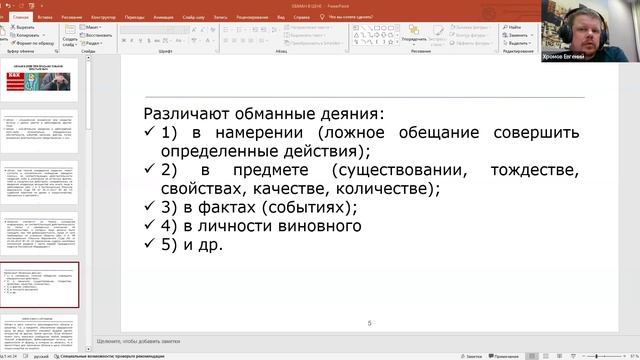Viewport: 640px width, 360px height.
Task: Select the star shape in shapes gallery
Action: (x=391, y=42)
